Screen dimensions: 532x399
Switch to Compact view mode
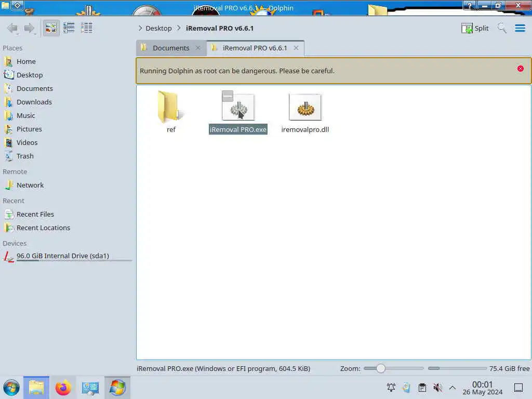click(69, 28)
